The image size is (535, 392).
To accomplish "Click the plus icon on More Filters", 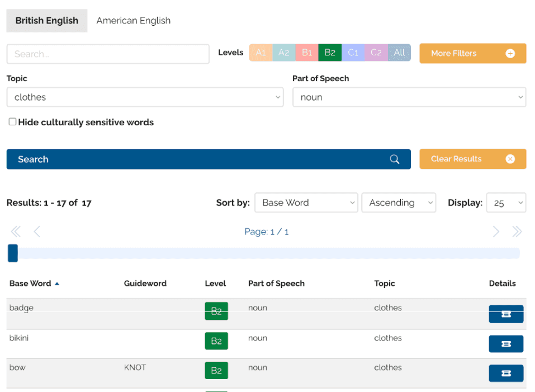I will pos(510,54).
